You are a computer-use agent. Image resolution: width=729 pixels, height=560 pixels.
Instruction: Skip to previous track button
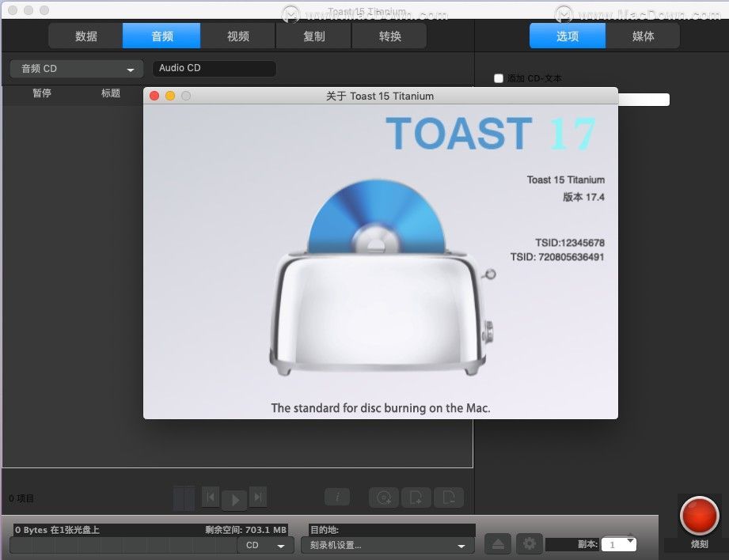[211, 498]
